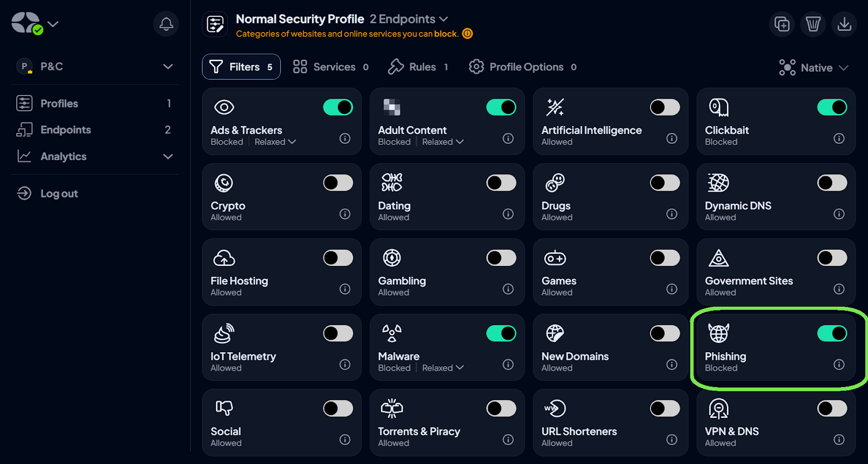This screenshot has height=464, width=868.
Task: Open the Profile Options tab
Action: pyautogui.click(x=522, y=67)
